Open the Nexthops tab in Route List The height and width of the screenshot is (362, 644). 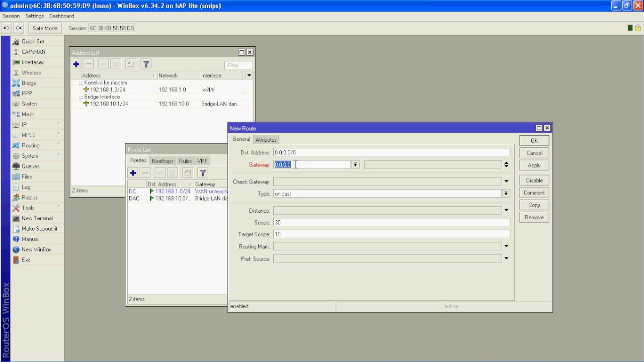click(163, 161)
